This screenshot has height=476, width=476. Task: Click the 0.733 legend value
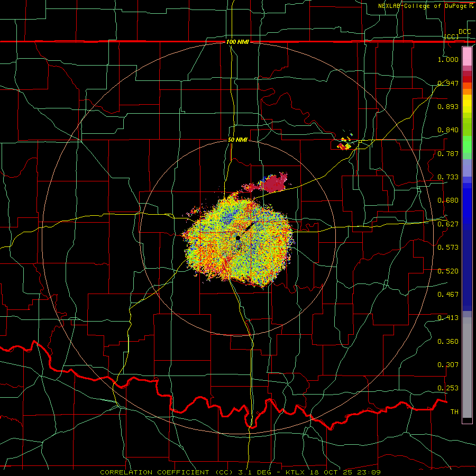pyautogui.click(x=448, y=177)
